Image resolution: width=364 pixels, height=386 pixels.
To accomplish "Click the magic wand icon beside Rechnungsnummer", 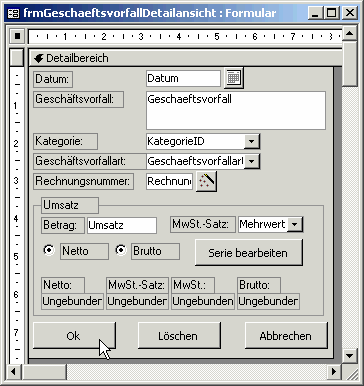I will [x=206, y=181].
